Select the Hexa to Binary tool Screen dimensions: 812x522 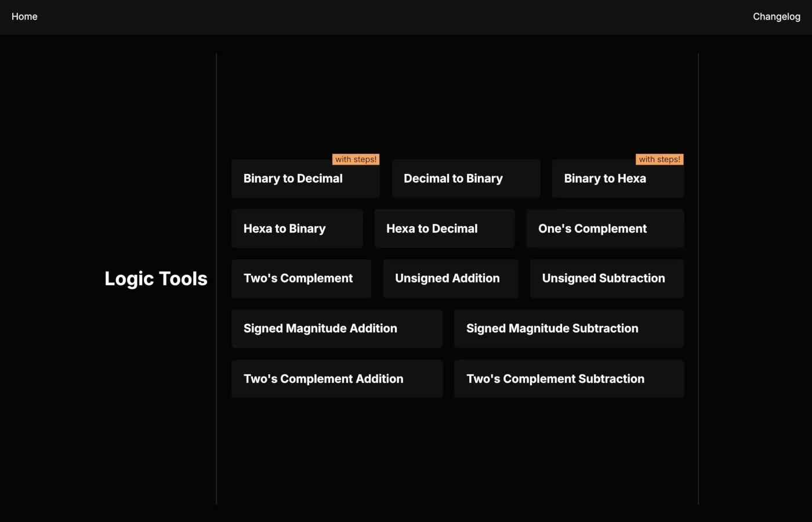[x=297, y=228]
